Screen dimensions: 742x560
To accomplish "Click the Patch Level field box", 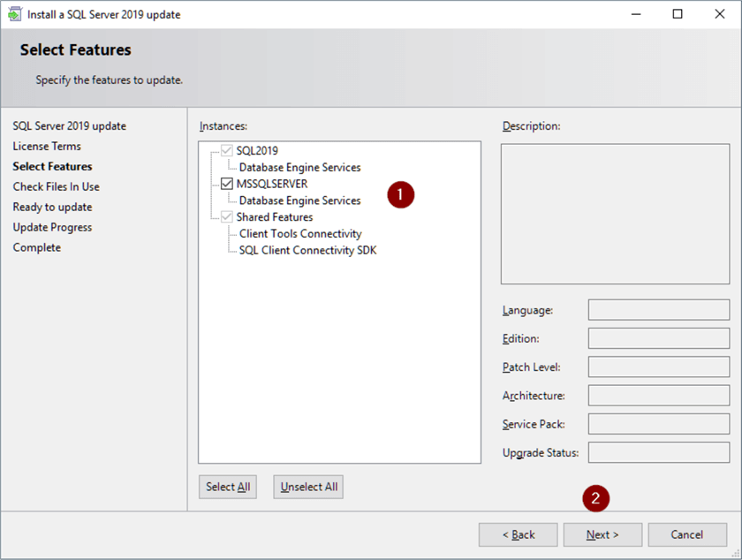I will click(x=658, y=367).
